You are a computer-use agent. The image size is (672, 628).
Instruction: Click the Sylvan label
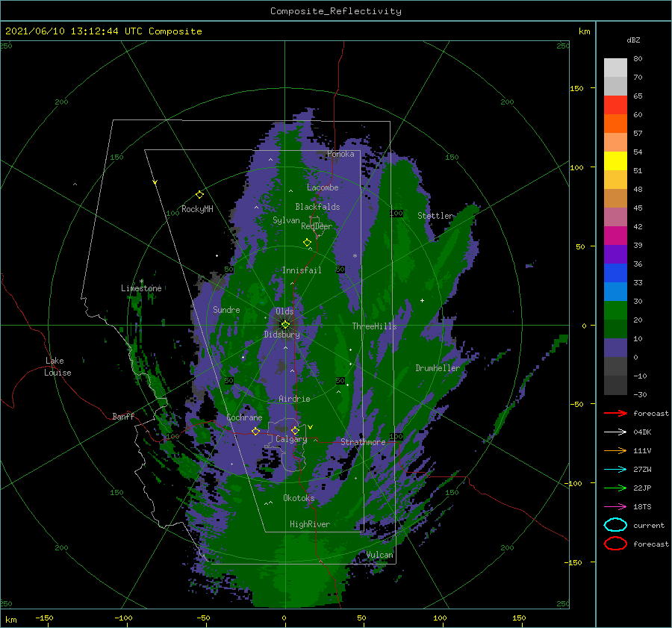point(286,220)
